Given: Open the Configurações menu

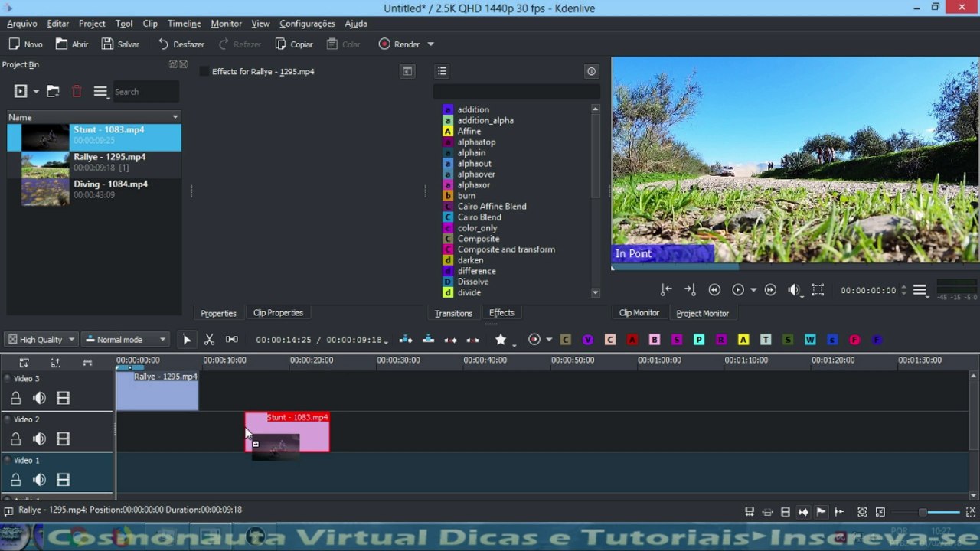Looking at the screenshot, I should pyautogui.click(x=307, y=24).
